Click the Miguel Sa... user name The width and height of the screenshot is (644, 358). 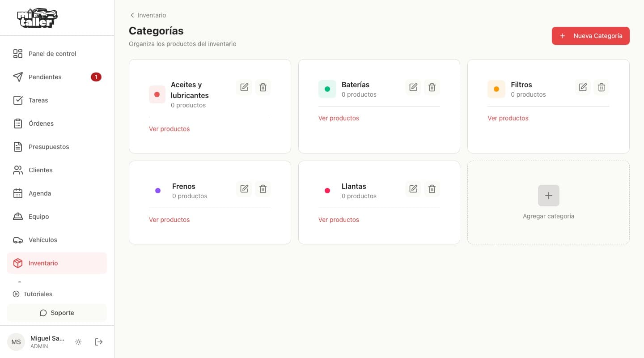pos(47,339)
